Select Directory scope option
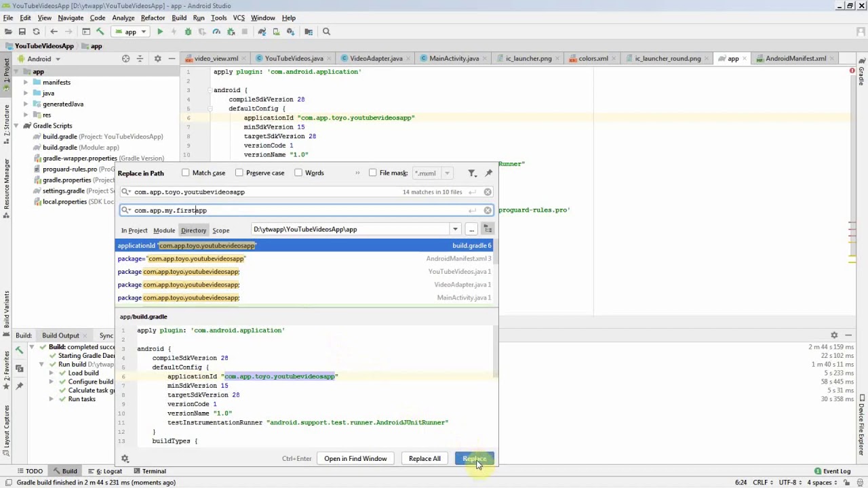This screenshot has width=868, height=488. click(x=193, y=230)
